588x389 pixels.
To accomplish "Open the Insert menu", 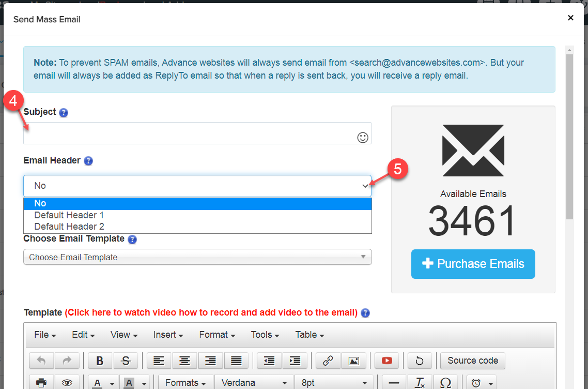I will coord(168,335).
